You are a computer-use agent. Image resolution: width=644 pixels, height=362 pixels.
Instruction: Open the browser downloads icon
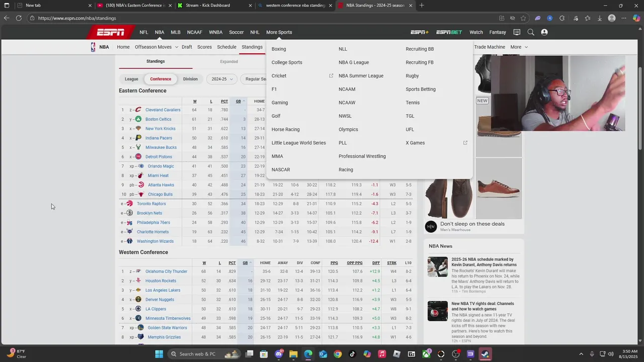(600, 18)
